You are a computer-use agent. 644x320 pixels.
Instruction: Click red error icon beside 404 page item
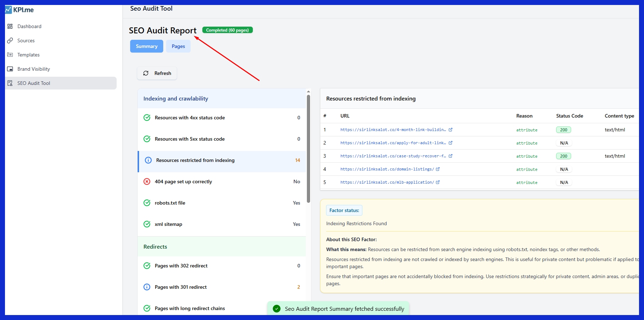(147, 181)
